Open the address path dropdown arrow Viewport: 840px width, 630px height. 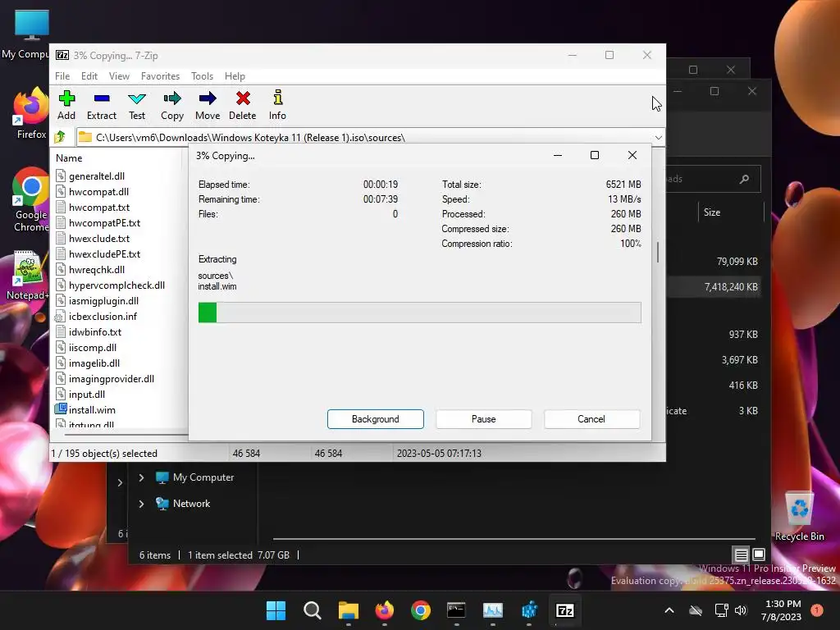(x=659, y=138)
